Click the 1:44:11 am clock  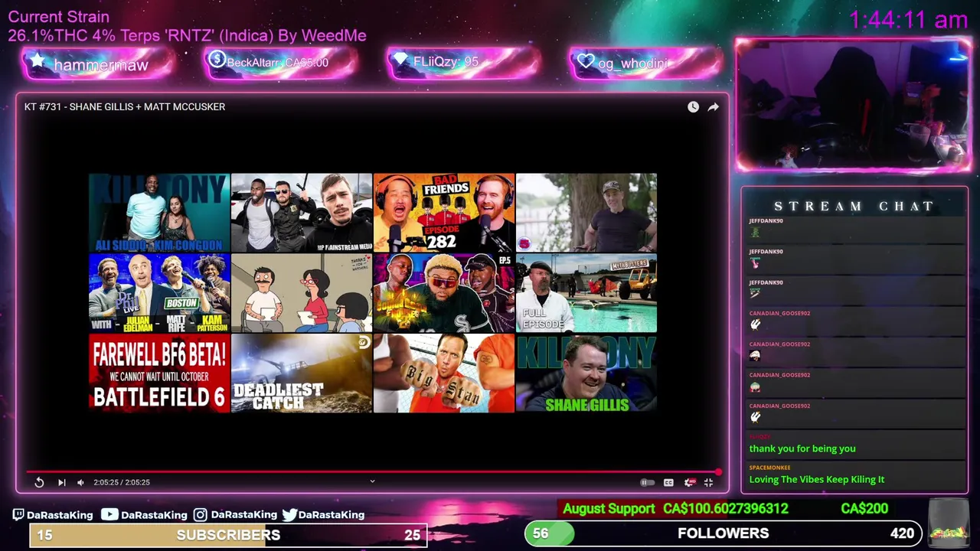click(x=908, y=19)
